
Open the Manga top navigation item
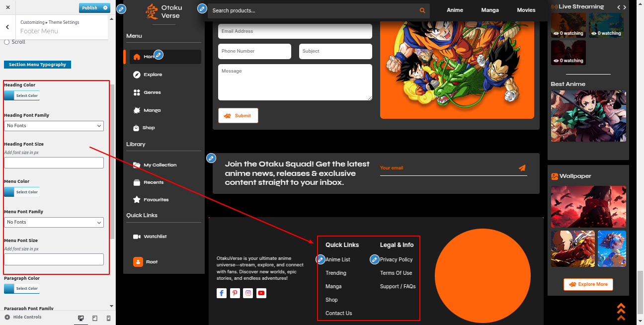[x=489, y=10]
